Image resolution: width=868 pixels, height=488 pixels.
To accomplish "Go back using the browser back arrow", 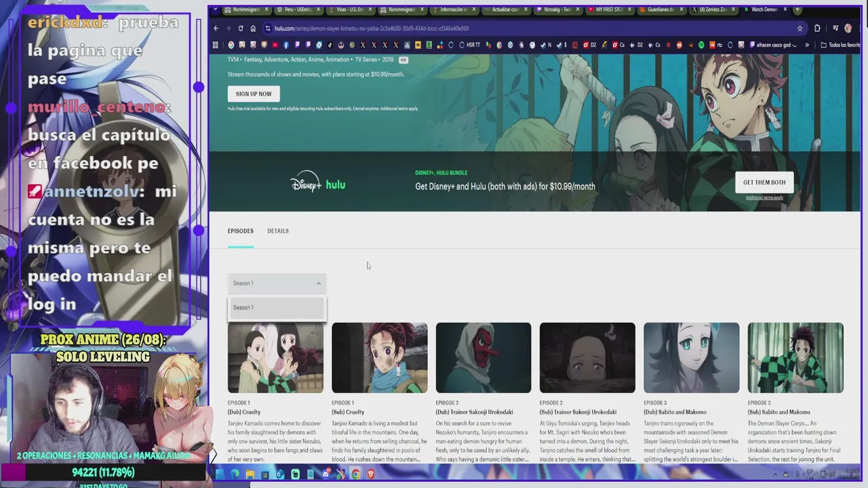I will (216, 28).
